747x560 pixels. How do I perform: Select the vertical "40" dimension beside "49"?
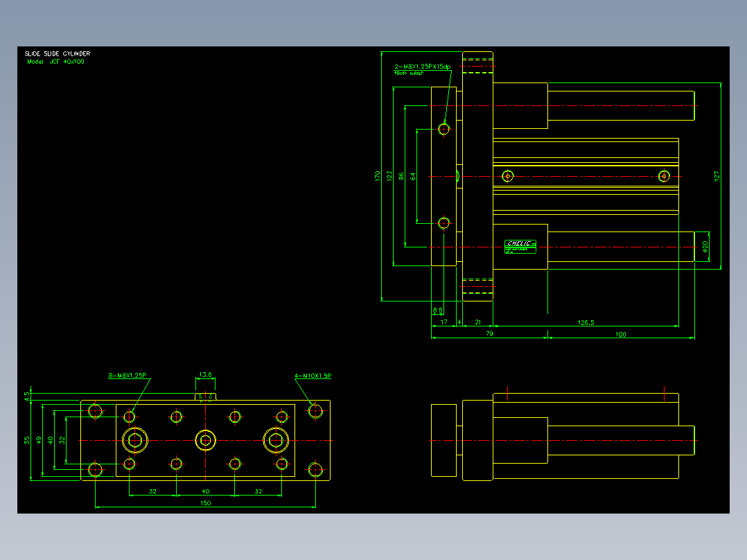pos(51,440)
